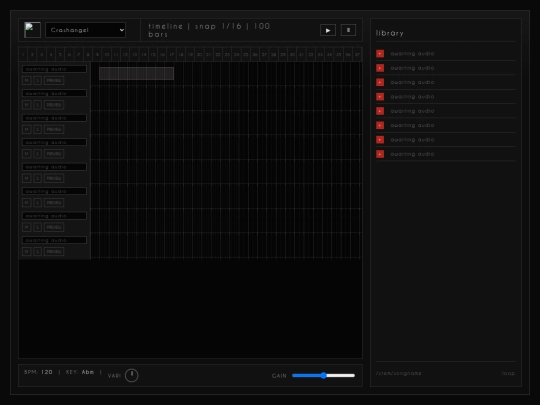Viewport: 540px width, 405px height.
Task: Mute the third track with M
Action: point(27,129)
